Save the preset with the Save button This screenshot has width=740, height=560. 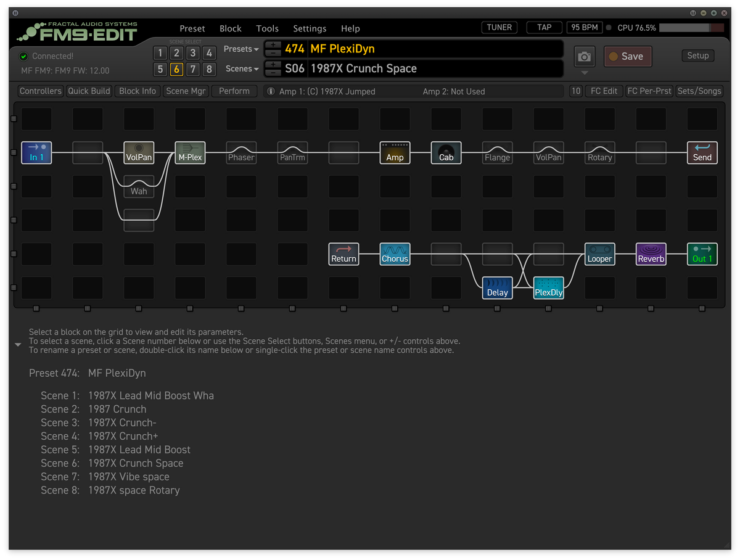[x=627, y=56]
